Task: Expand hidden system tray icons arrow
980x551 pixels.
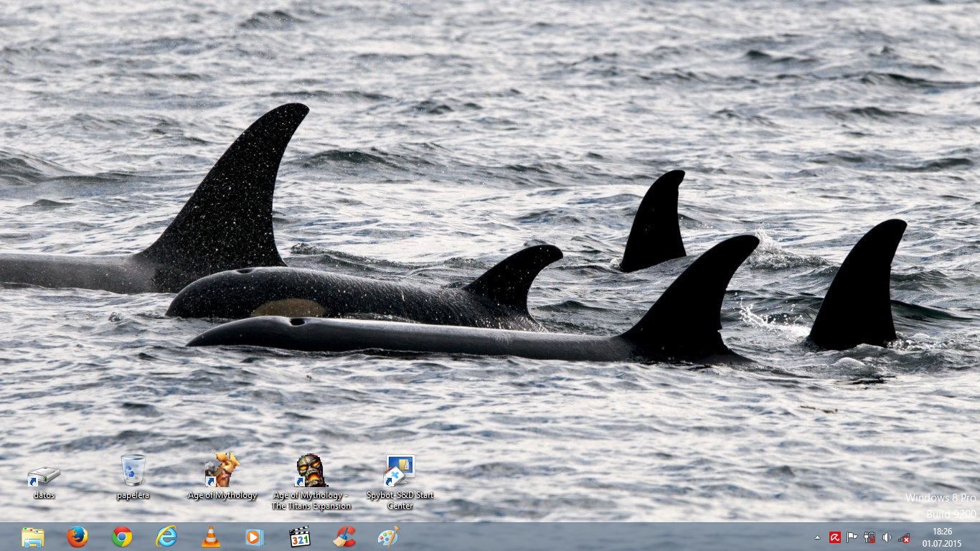Action: coord(817,537)
